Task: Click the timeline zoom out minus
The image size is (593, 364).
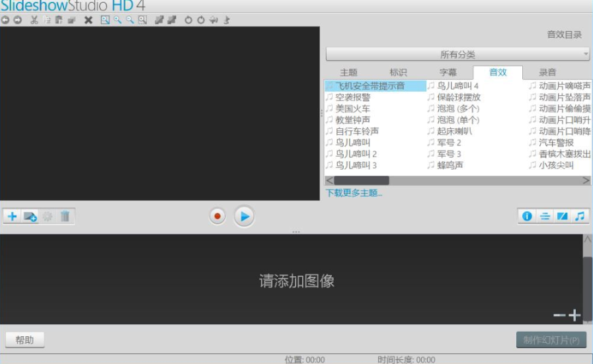Action: coord(559,315)
